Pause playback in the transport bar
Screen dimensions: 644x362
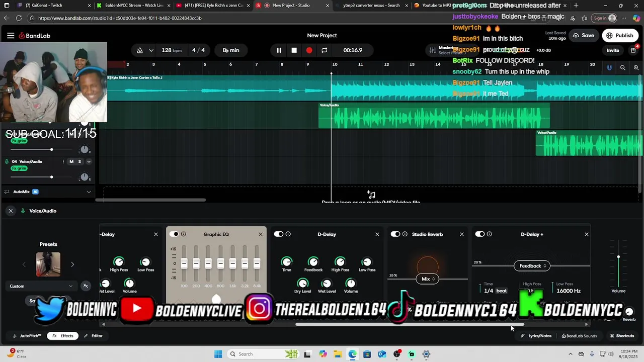pyautogui.click(x=279, y=50)
